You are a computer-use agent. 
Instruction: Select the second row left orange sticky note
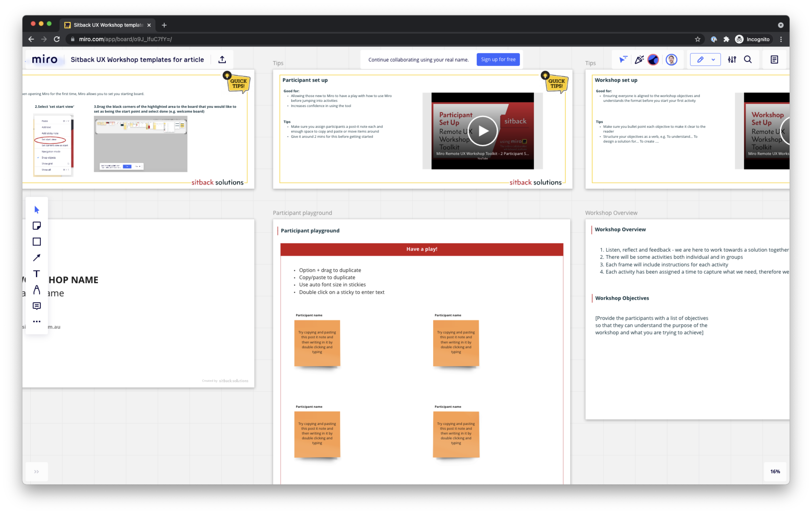pos(317,435)
